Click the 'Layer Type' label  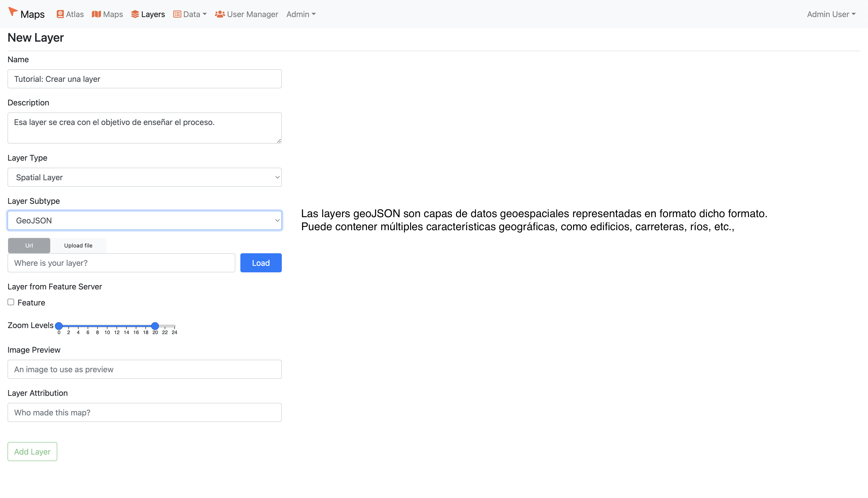pyautogui.click(x=27, y=158)
